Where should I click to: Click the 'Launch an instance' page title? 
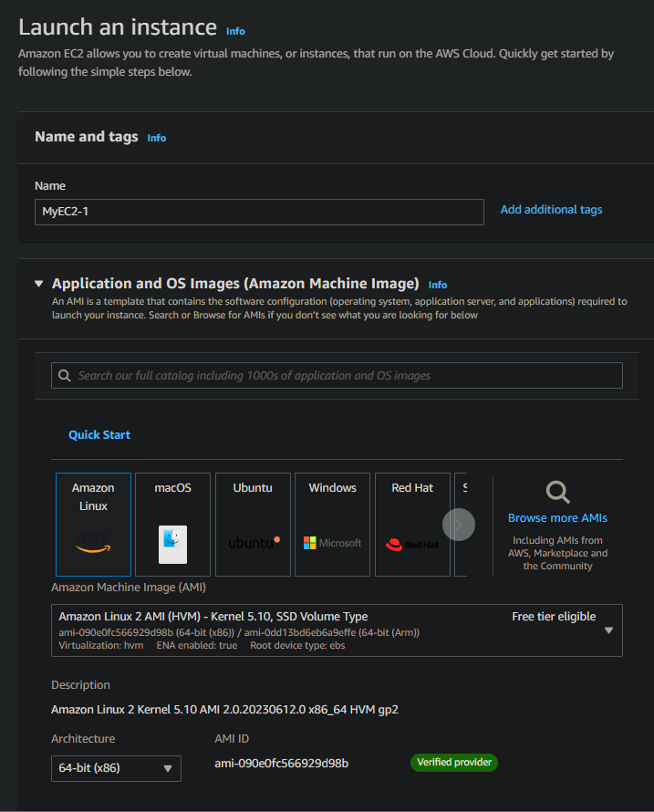[118, 27]
